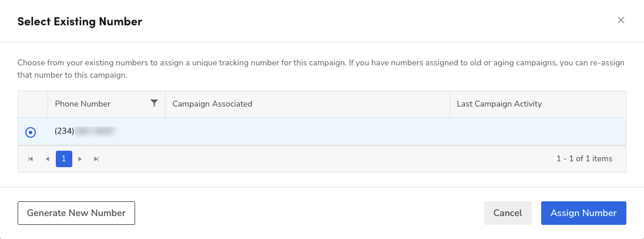
Task: Click the blank header cell above the radio button
Action: tap(33, 104)
